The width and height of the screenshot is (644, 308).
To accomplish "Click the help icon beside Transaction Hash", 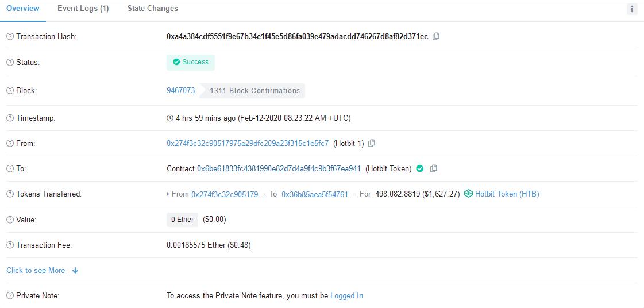I will (10, 37).
